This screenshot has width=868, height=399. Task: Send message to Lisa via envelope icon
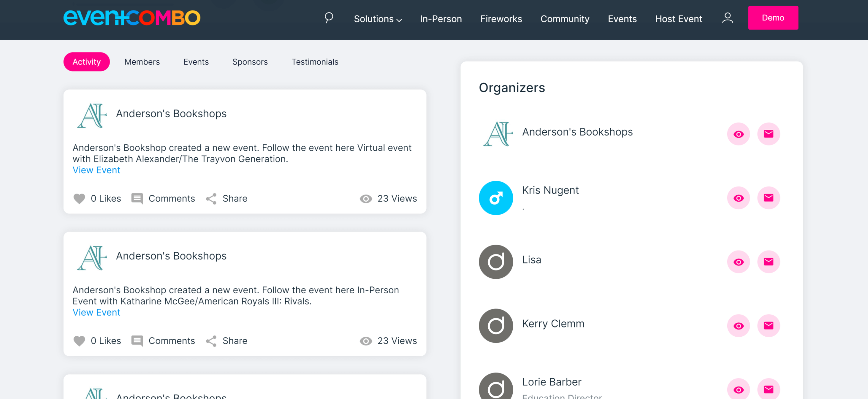pos(768,262)
